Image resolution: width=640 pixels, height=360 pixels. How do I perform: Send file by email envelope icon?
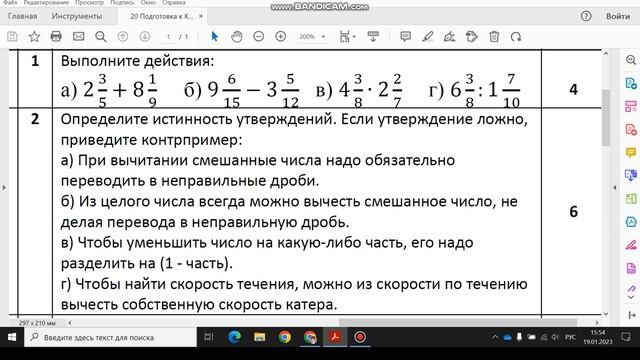click(78, 37)
